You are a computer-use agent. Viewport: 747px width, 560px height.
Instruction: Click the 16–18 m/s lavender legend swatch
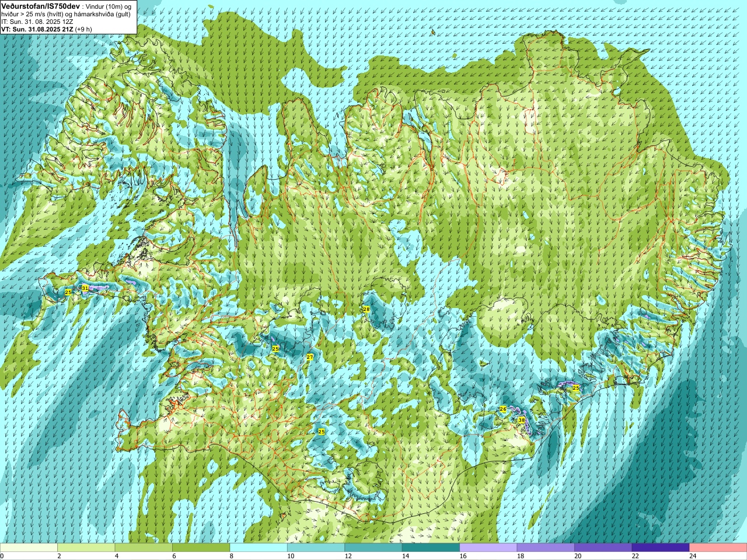(x=488, y=548)
